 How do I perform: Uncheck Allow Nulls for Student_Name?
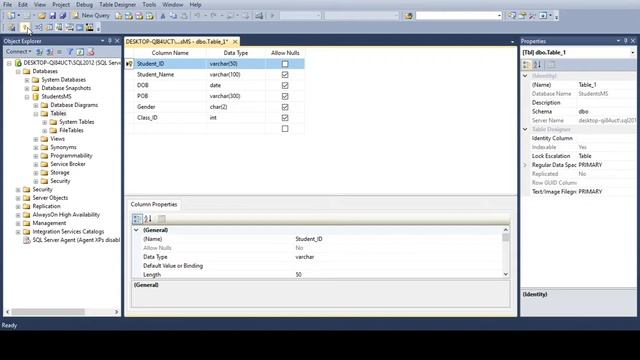tap(285, 75)
